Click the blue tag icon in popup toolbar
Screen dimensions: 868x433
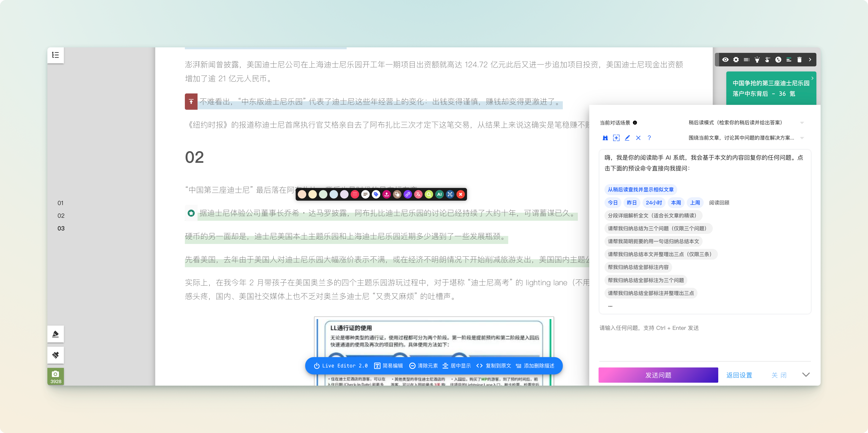tap(376, 194)
